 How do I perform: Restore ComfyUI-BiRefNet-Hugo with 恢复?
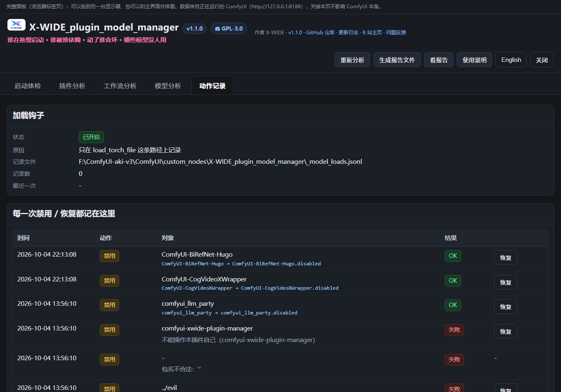tap(506, 257)
